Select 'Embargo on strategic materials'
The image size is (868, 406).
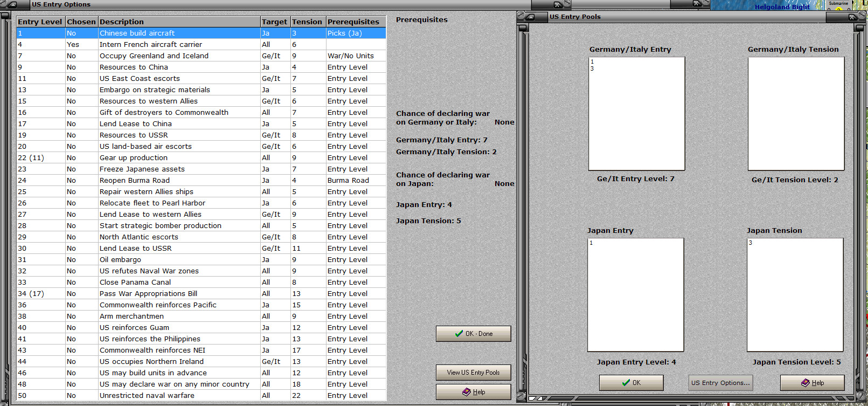click(202, 90)
